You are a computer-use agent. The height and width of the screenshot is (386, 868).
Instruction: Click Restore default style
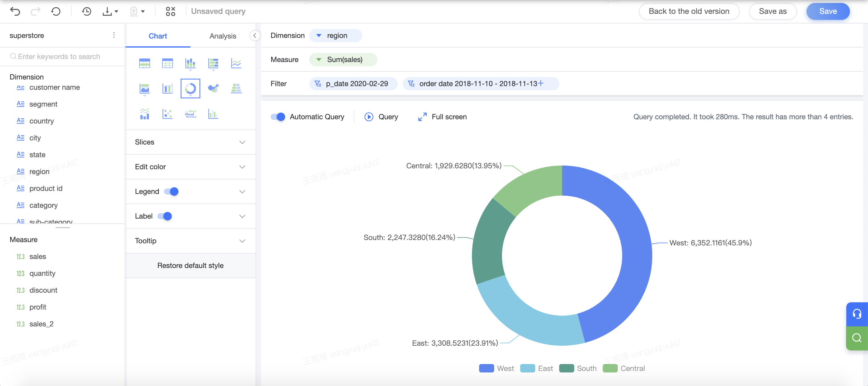tap(190, 265)
